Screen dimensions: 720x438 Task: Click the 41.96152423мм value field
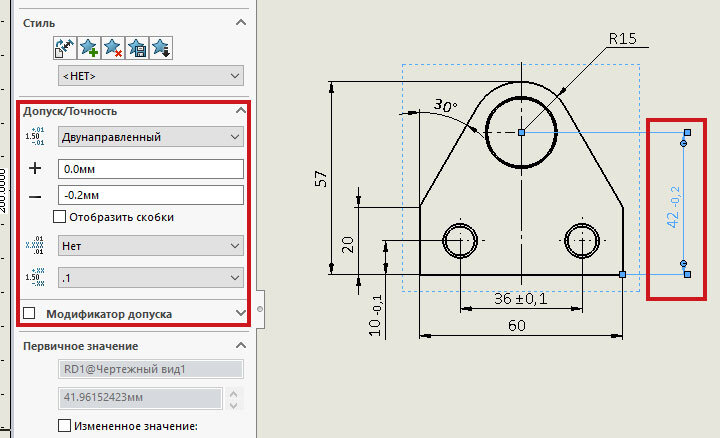pos(140,398)
